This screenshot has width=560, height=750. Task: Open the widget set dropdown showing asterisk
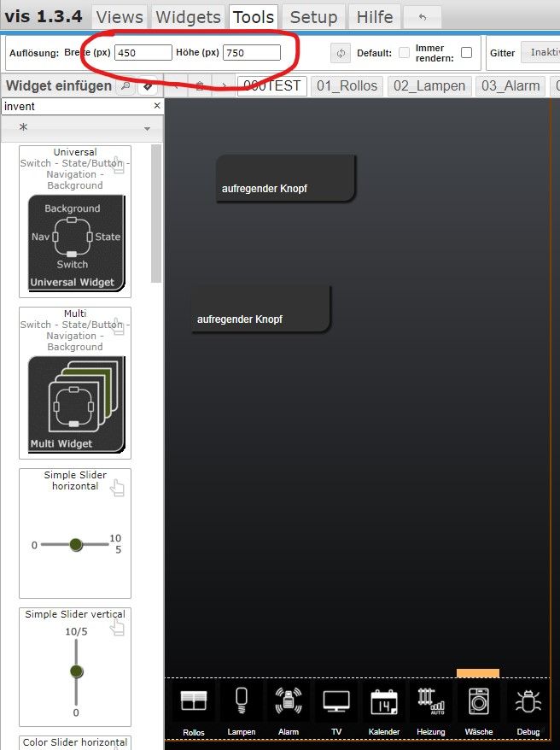pyautogui.click(x=82, y=128)
